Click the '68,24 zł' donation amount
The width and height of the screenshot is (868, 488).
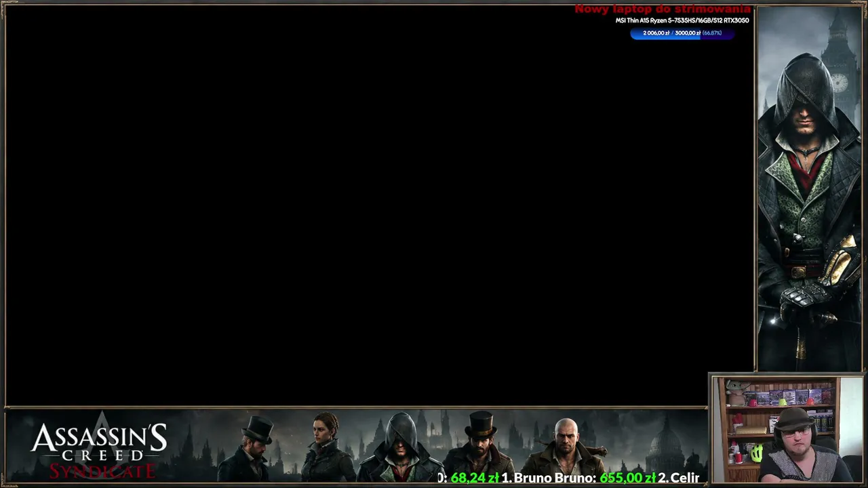click(475, 478)
